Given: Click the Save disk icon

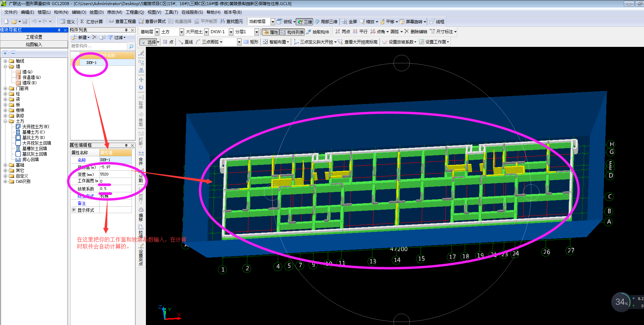Looking at the screenshot, I should coord(25,22).
